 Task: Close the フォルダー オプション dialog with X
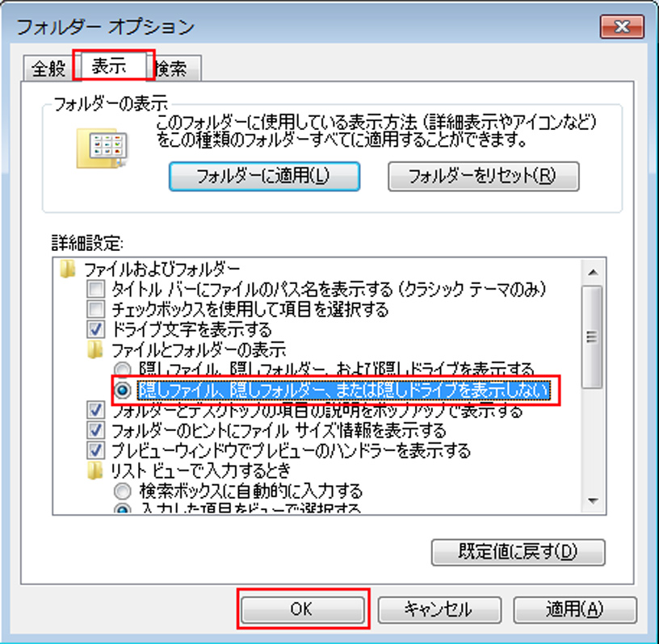coord(622,27)
